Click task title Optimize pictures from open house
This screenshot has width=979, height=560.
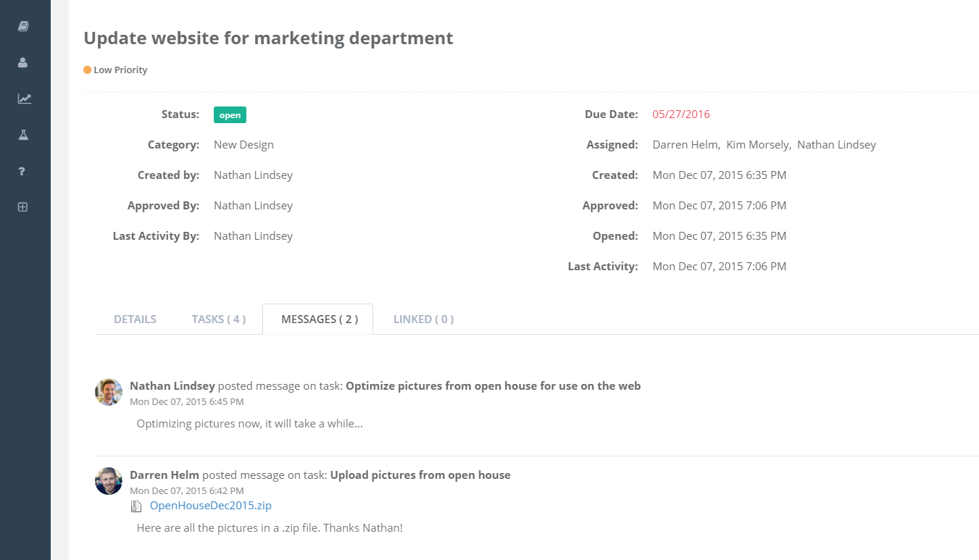coord(493,386)
